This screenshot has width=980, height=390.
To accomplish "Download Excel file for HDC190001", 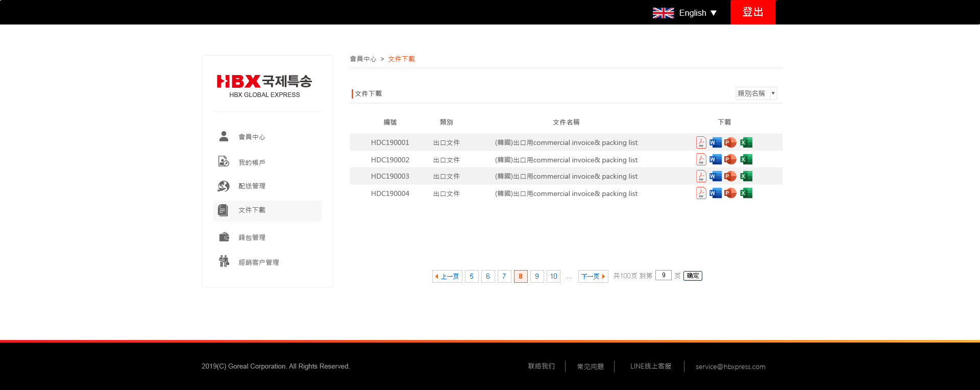I will point(746,142).
